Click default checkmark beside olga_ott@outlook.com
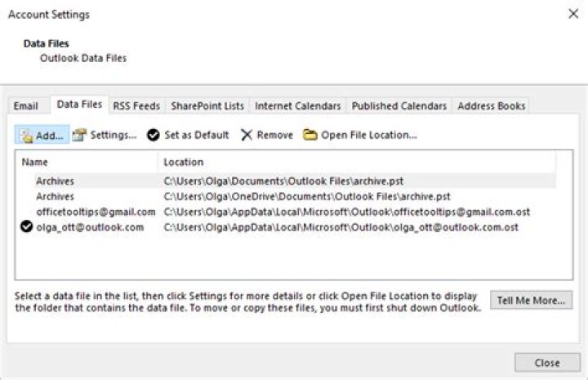 pyautogui.click(x=26, y=226)
